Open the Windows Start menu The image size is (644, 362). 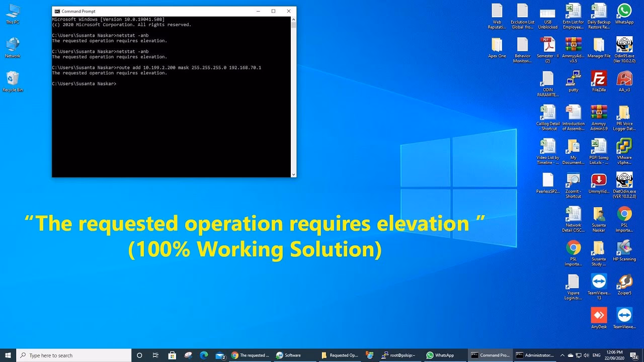click(x=8, y=355)
